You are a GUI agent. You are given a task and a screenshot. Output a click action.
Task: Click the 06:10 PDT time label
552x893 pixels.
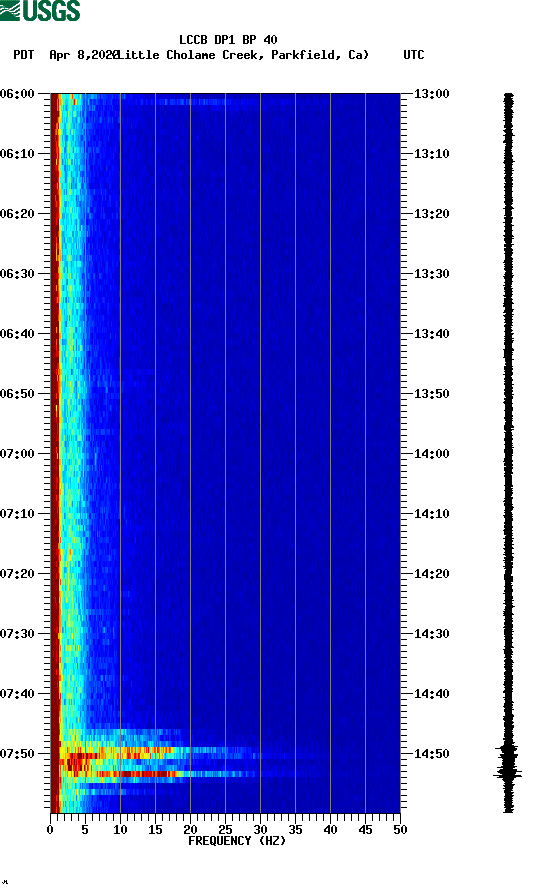[x=17, y=154]
